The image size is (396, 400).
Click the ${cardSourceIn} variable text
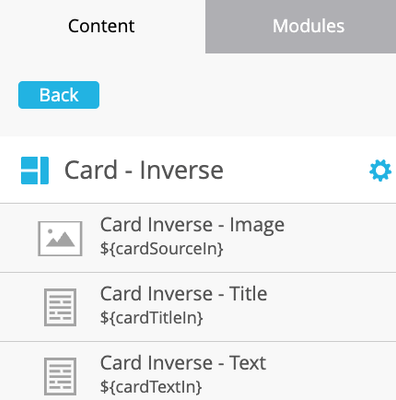point(162,249)
